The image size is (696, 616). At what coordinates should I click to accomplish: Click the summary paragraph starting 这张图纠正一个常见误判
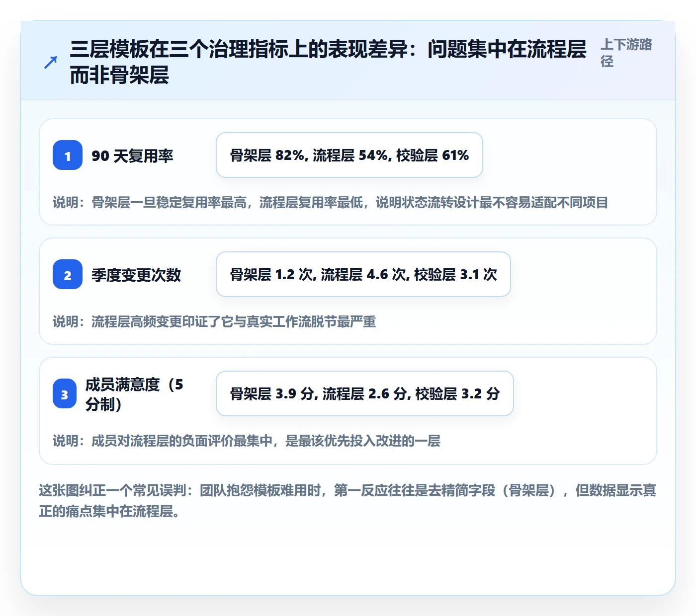click(348, 501)
